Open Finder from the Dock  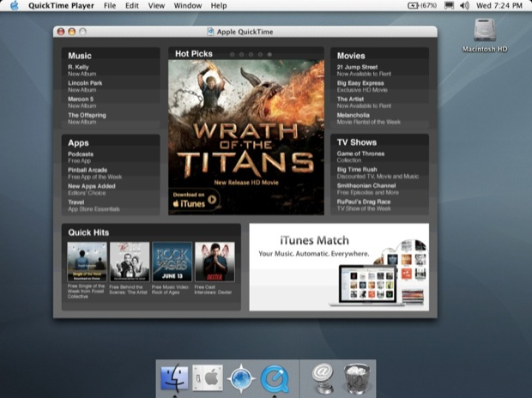point(174,377)
